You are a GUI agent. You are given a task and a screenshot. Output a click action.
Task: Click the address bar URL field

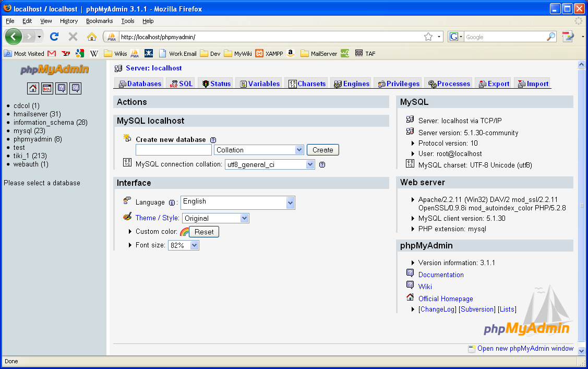tap(271, 37)
